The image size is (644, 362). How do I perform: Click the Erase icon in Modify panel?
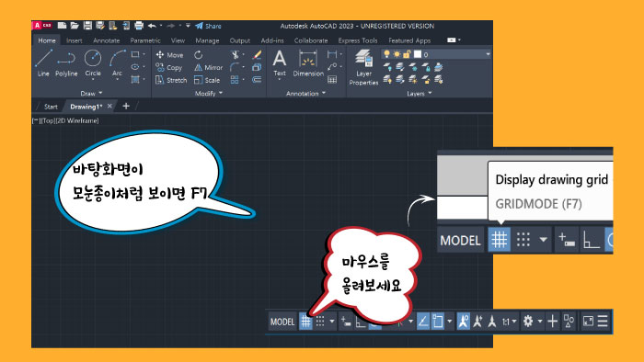[x=257, y=54]
